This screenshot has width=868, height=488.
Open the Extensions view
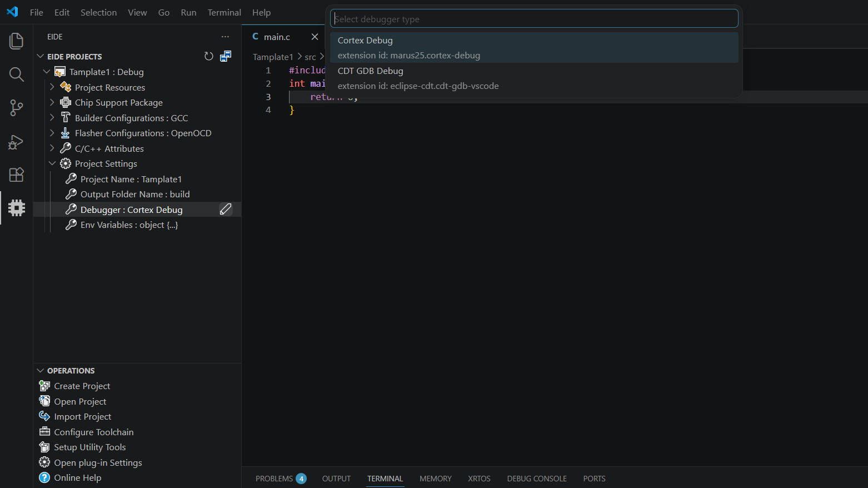click(x=17, y=175)
